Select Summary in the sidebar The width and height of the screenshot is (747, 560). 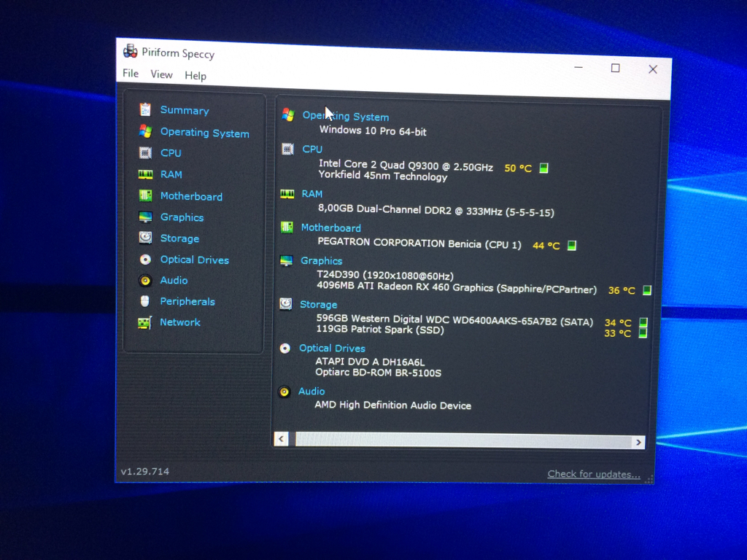pyautogui.click(x=185, y=111)
